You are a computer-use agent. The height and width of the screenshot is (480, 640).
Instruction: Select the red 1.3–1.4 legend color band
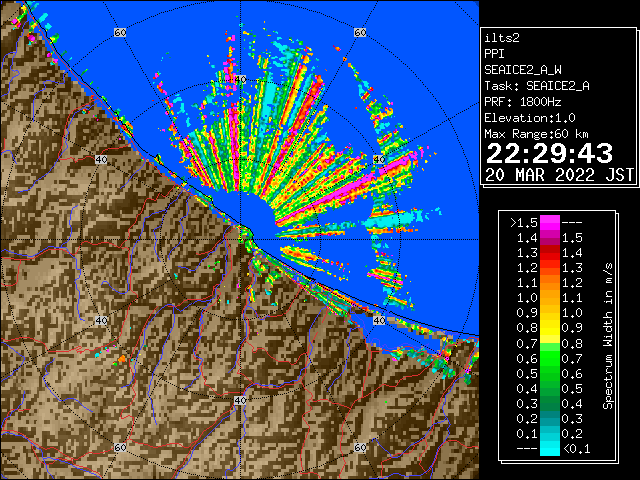550,253
